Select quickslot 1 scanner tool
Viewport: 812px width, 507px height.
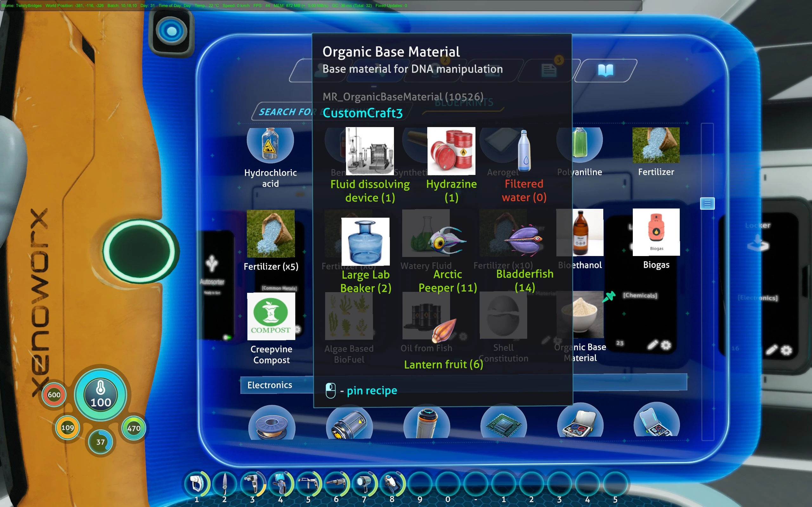tap(197, 484)
